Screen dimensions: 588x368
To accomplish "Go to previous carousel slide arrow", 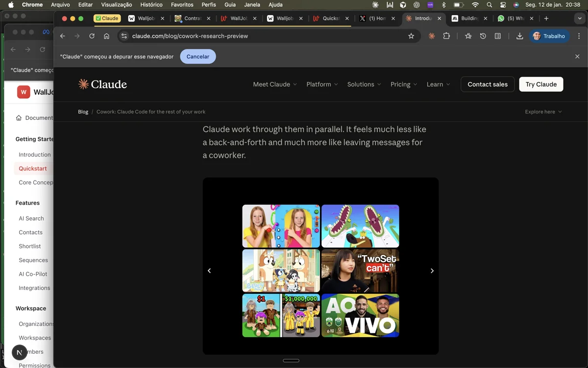I will [209, 271].
